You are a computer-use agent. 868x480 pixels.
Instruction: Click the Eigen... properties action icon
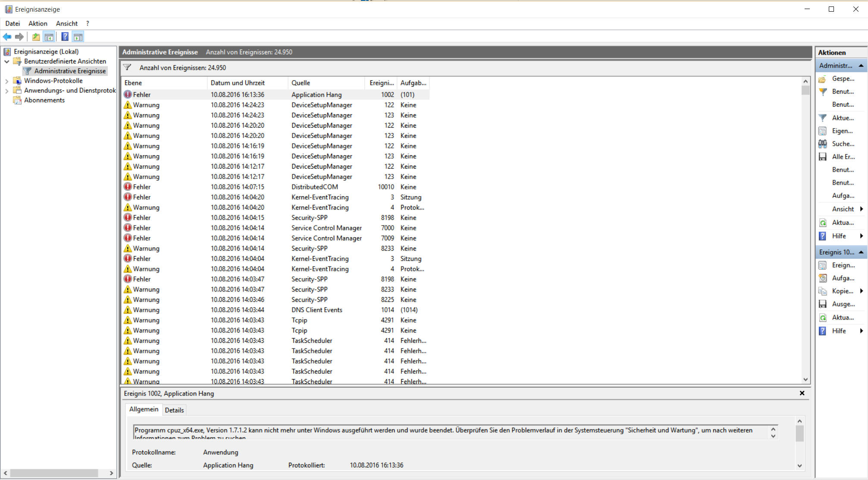pos(823,131)
